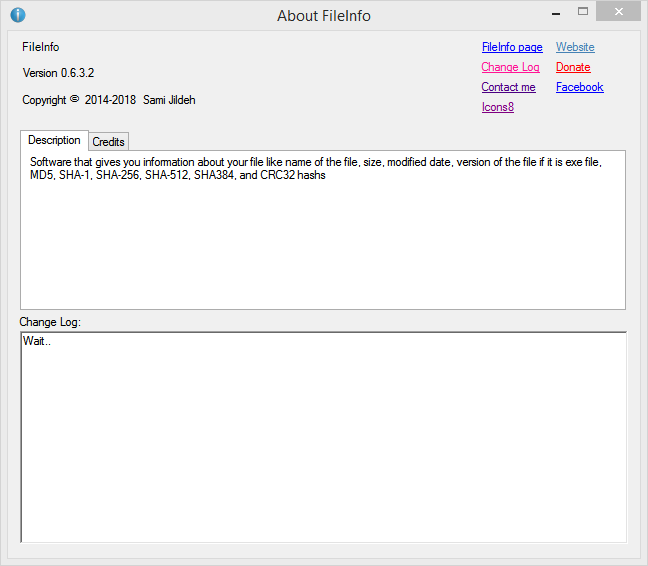Click inside the Change Log text box
Image resolution: width=648 pixels, height=566 pixels.
click(324, 437)
